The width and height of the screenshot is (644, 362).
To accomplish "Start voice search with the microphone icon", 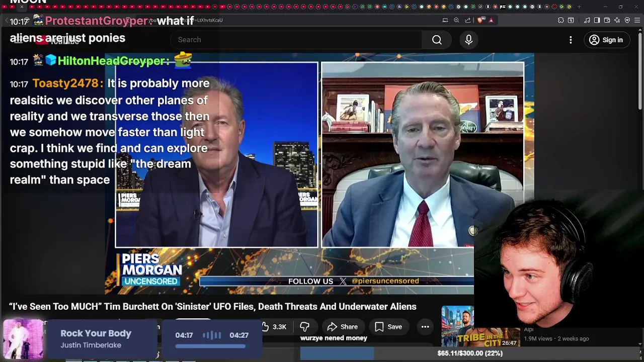I will pyautogui.click(x=468, y=40).
